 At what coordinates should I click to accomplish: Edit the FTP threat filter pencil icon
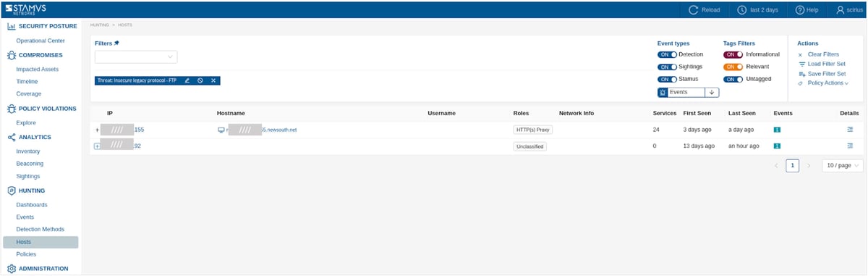(x=187, y=80)
